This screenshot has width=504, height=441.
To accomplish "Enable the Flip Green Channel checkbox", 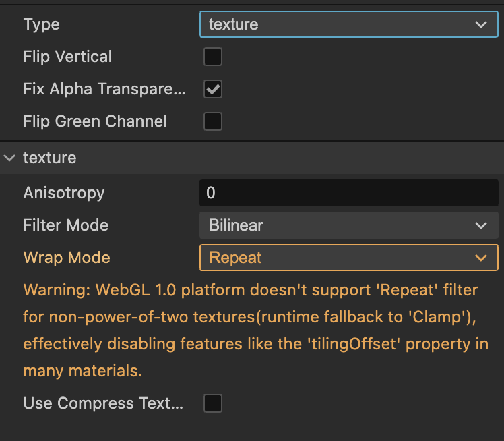I will pos(213,121).
